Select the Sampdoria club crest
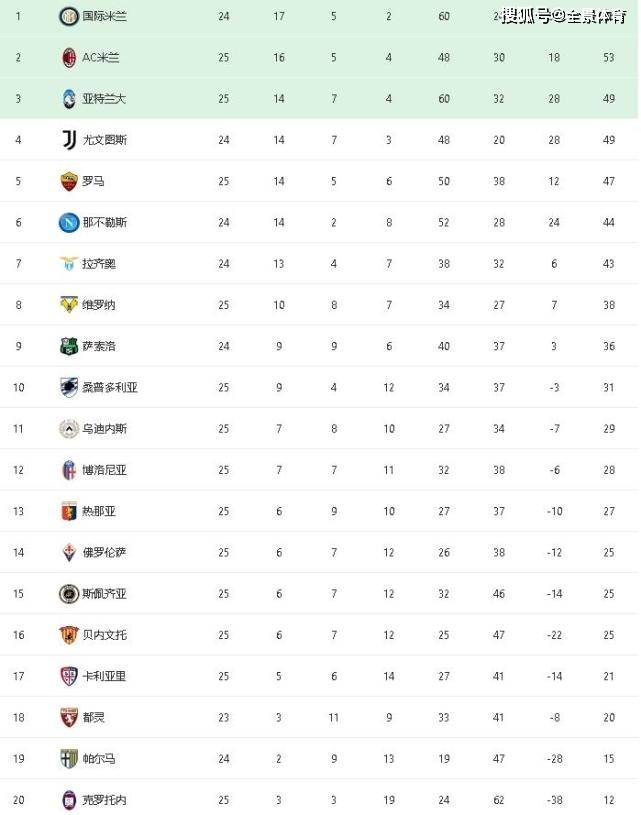Screen dimensions: 641x815 pyautogui.click(x=69, y=387)
